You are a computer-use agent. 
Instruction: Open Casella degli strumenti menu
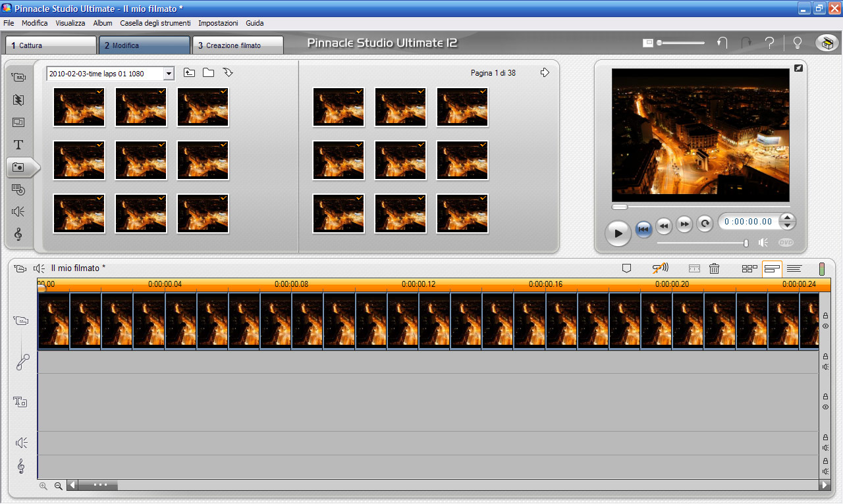click(x=155, y=23)
